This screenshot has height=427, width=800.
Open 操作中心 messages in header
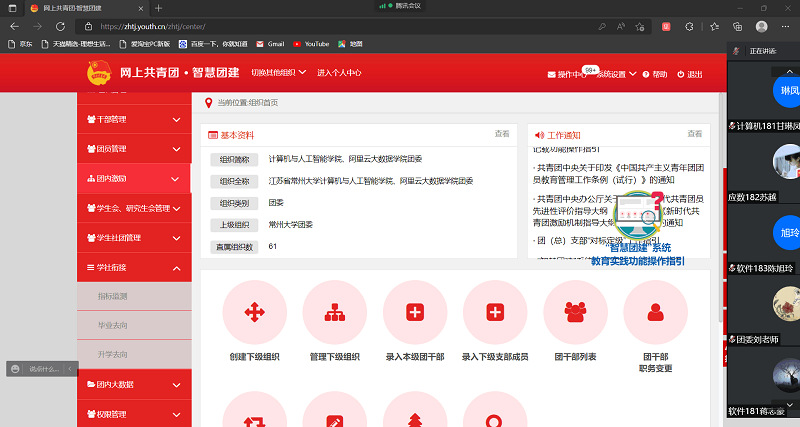566,74
